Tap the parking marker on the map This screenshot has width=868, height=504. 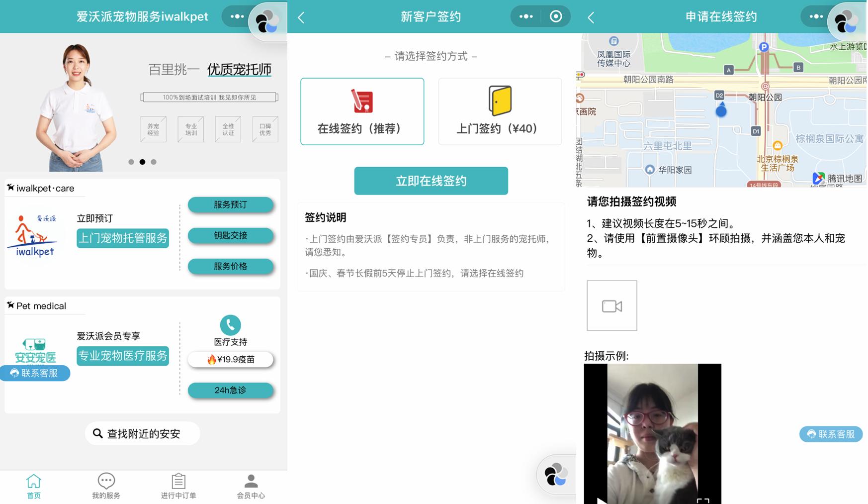click(x=764, y=47)
